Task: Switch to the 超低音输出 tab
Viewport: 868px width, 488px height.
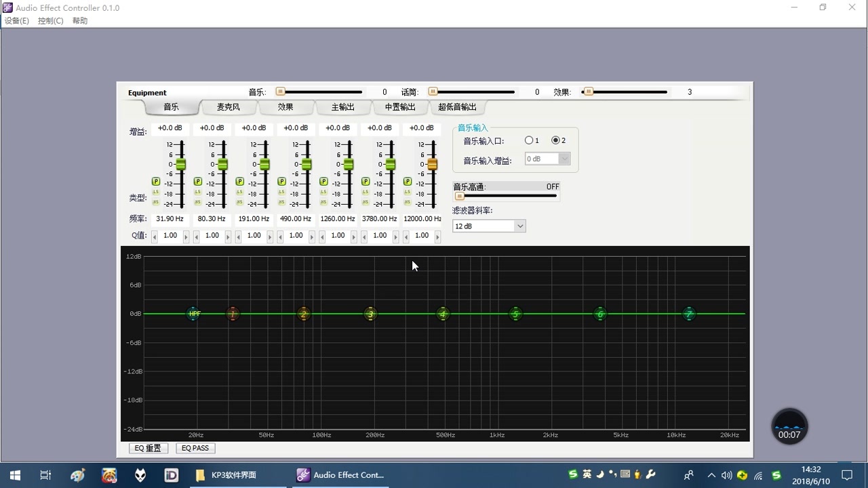Action: coord(457,107)
